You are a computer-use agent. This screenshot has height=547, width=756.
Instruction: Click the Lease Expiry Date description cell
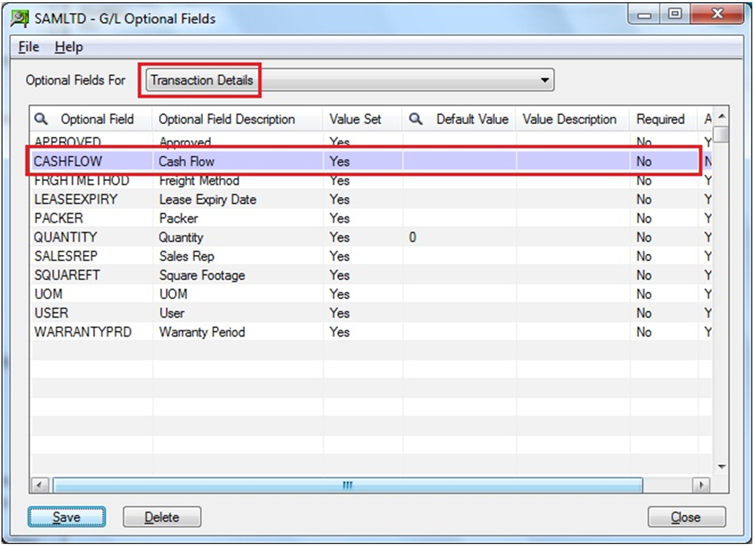[238, 199]
